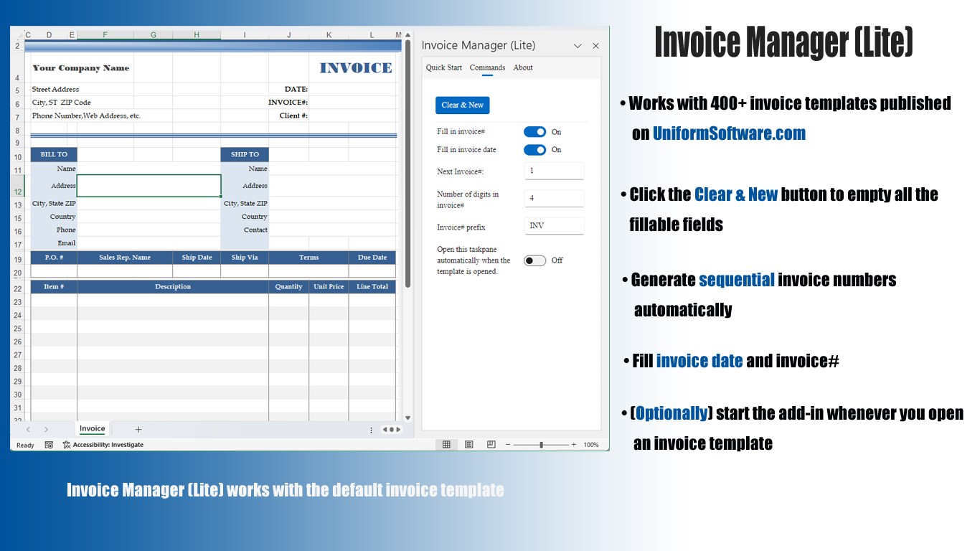Screen dimensions: 980x551
Task: Edit the Invoice# prefix field
Action: click(554, 226)
